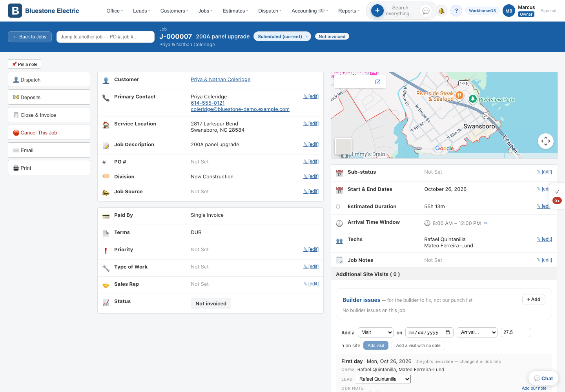This screenshot has height=392, width=565.
Task: Open the date picker calendar icon
Action: coord(448,332)
